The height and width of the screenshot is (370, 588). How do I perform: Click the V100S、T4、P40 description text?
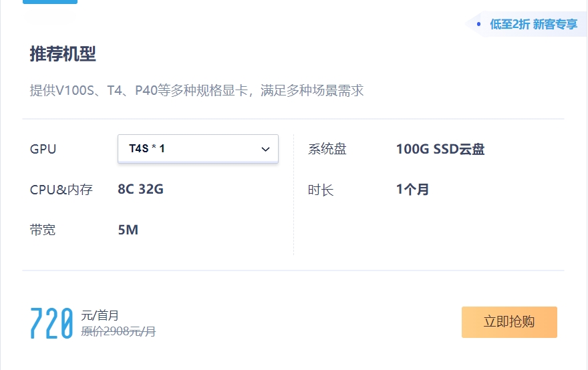197,90
